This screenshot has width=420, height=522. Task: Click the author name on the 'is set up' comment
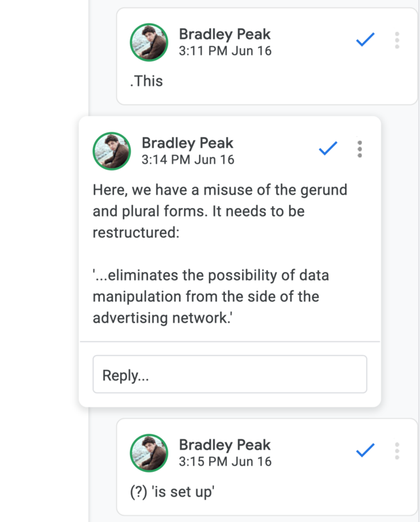click(224, 445)
